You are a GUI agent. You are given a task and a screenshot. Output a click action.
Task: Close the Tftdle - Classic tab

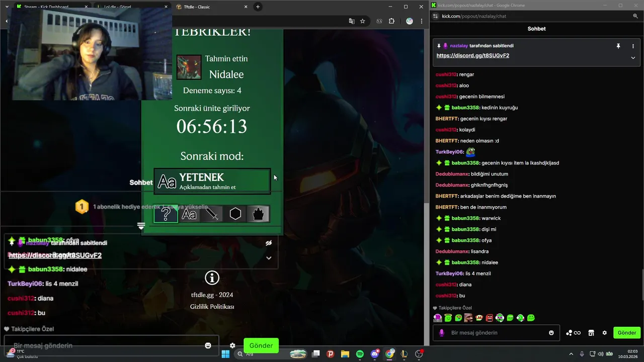coord(245,7)
